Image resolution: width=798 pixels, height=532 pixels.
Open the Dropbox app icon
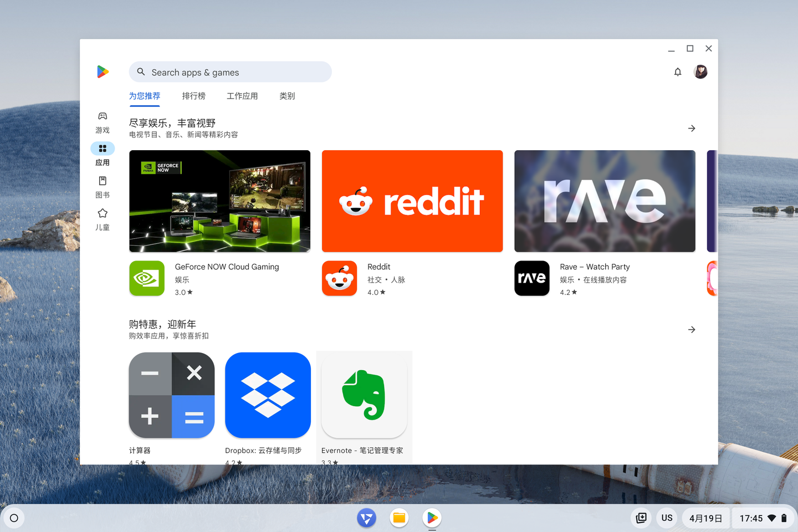(x=268, y=395)
